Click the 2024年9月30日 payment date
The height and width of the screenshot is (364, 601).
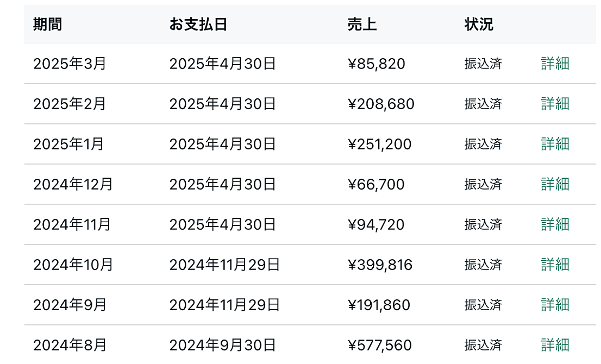(222, 345)
